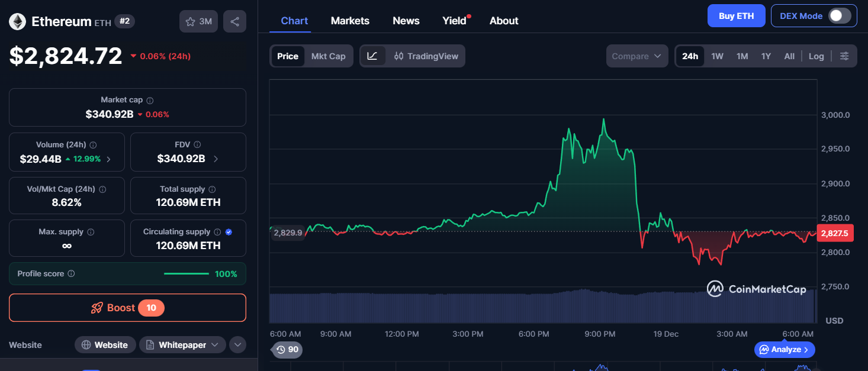Switch chart to Log scale

(816, 56)
